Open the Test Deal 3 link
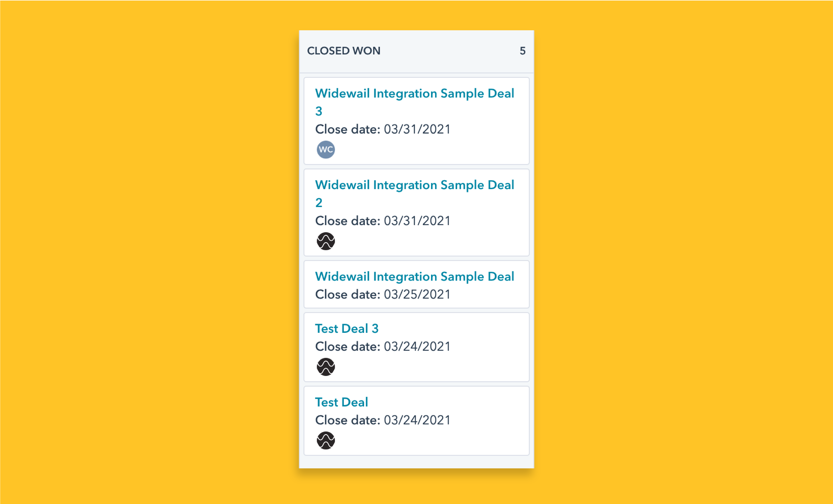 347,328
